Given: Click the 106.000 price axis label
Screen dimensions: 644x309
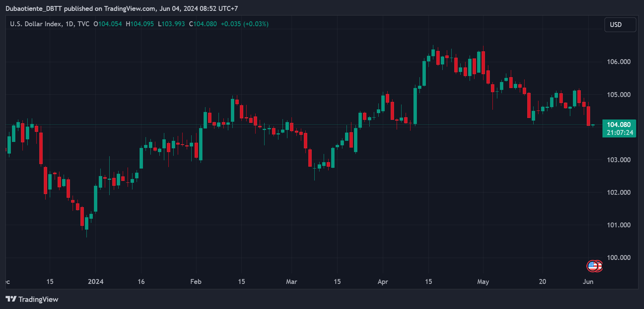Looking at the screenshot, I should click(x=619, y=62).
